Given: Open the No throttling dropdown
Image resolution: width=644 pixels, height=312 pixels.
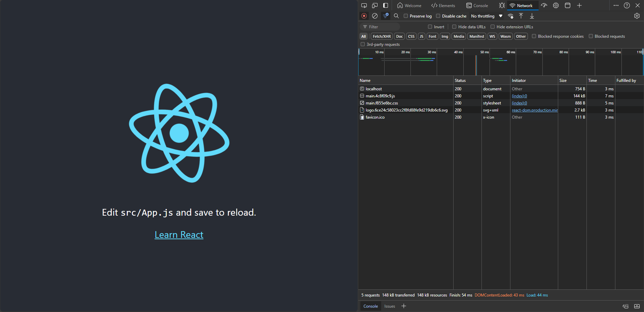Looking at the screenshot, I should point(487,16).
